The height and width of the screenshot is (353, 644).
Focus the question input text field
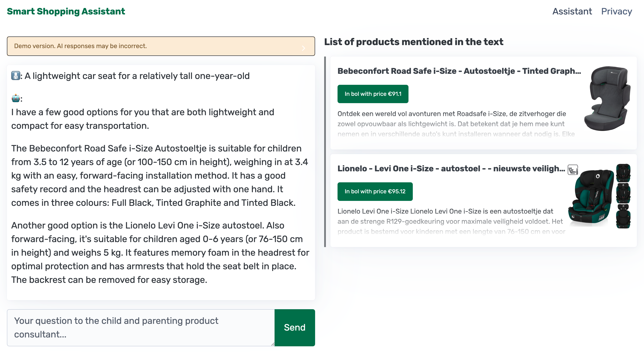click(141, 328)
